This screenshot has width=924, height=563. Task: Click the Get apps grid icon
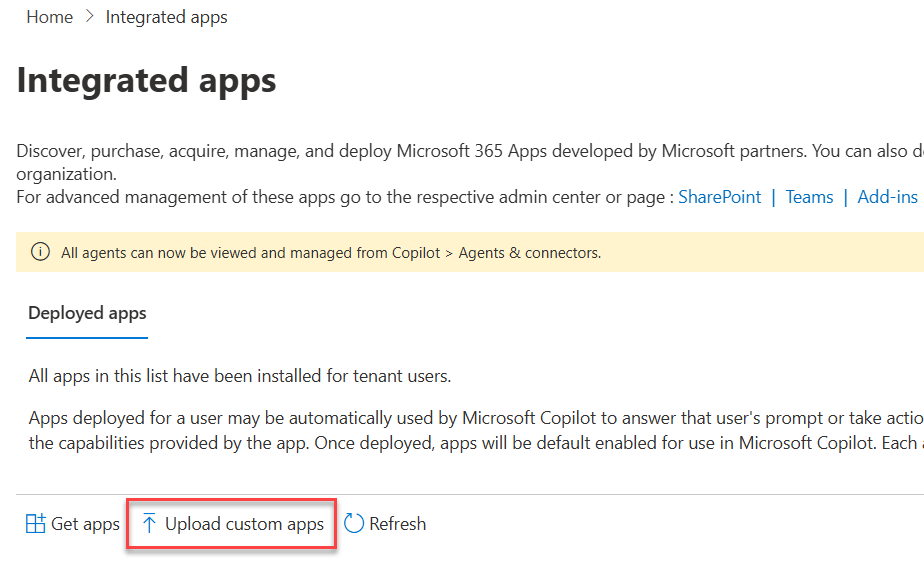click(x=36, y=524)
